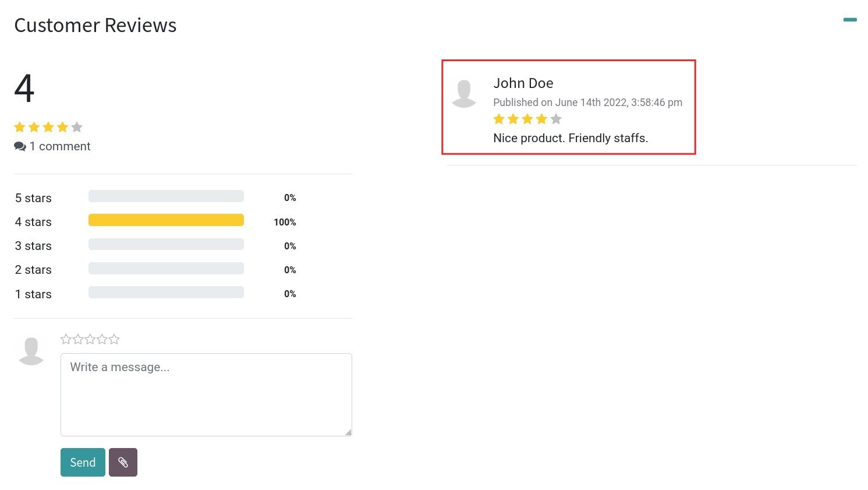The width and height of the screenshot is (868, 490).
Task: Click the Write a message text area
Action: click(206, 394)
